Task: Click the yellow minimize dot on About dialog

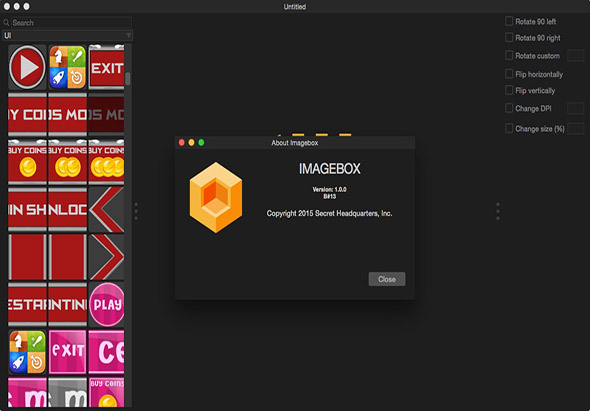Action: tap(191, 143)
